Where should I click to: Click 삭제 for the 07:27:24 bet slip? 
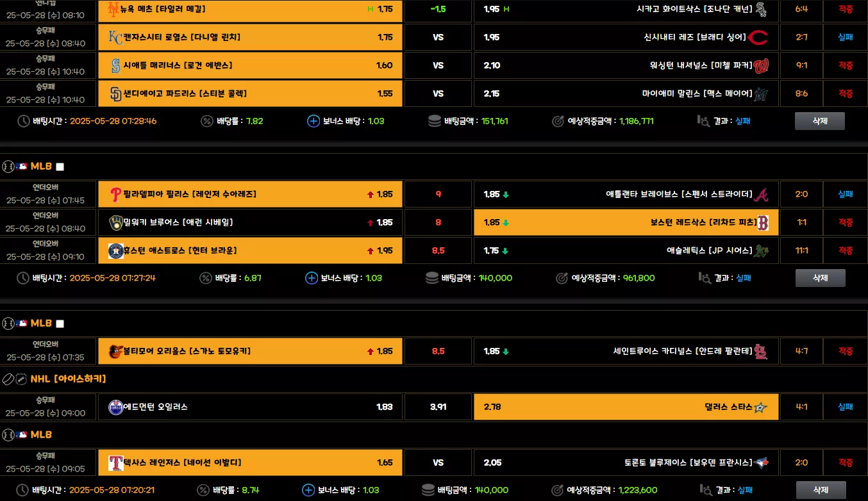click(x=821, y=278)
